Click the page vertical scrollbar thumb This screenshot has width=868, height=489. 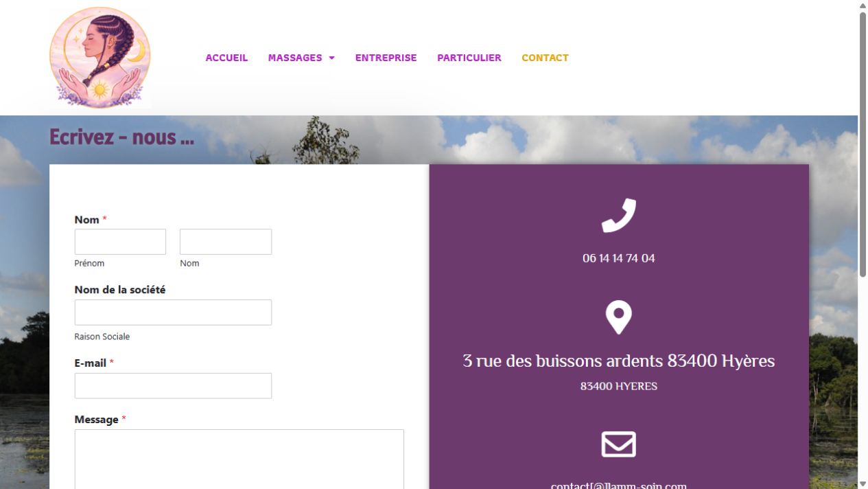click(863, 144)
